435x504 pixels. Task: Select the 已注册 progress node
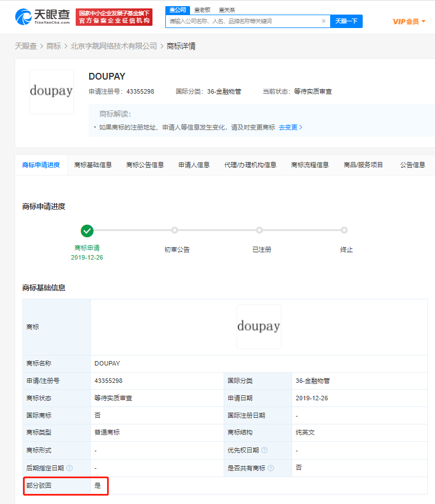click(260, 230)
